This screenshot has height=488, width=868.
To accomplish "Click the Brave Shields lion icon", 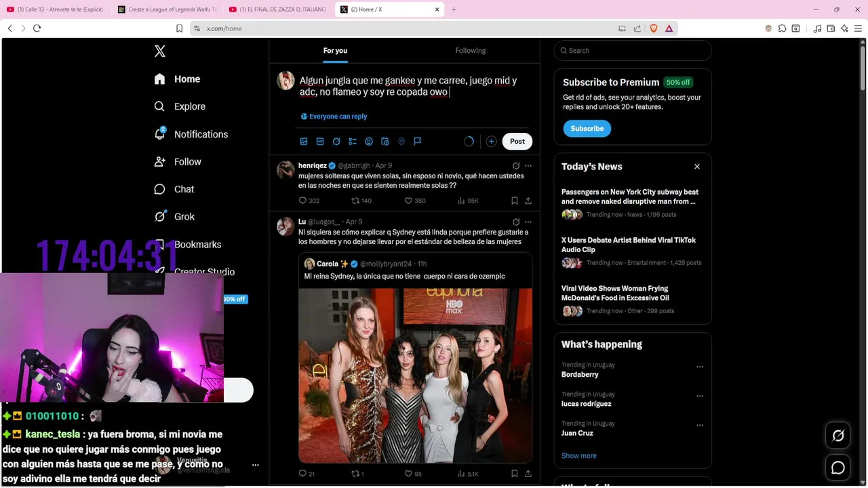I will pos(654,28).
